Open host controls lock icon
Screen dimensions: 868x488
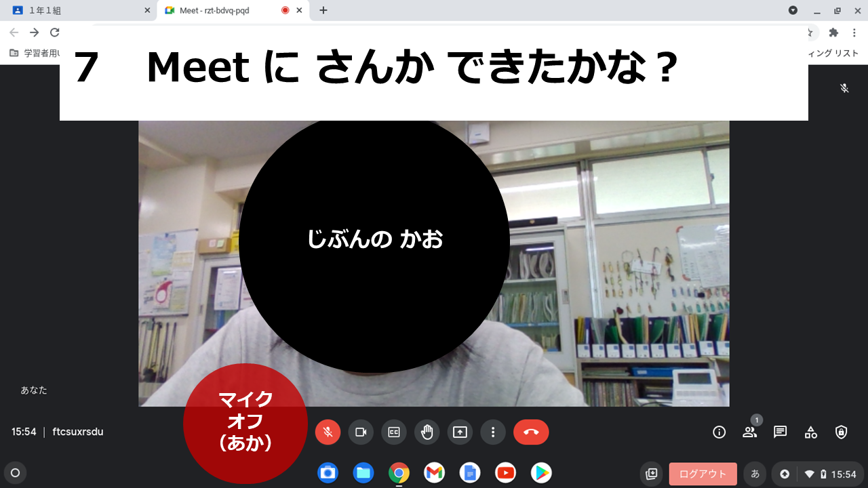pyautogui.click(x=842, y=432)
